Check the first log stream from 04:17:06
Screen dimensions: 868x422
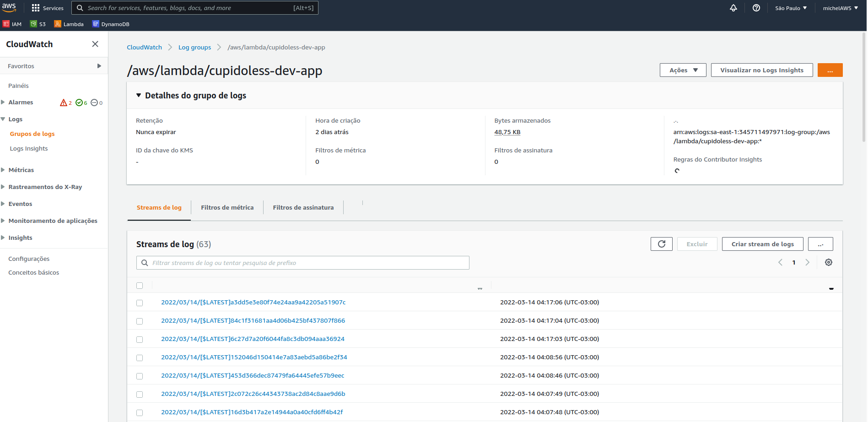[x=140, y=303]
